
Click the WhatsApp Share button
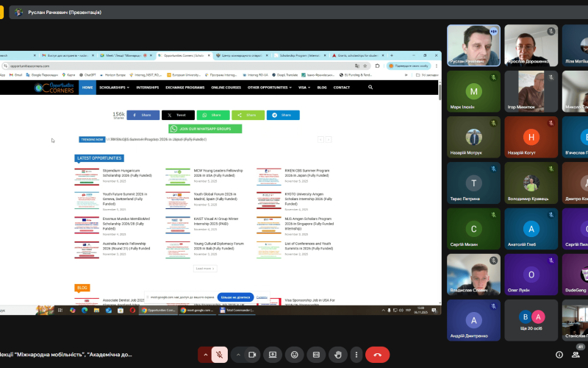(x=213, y=115)
